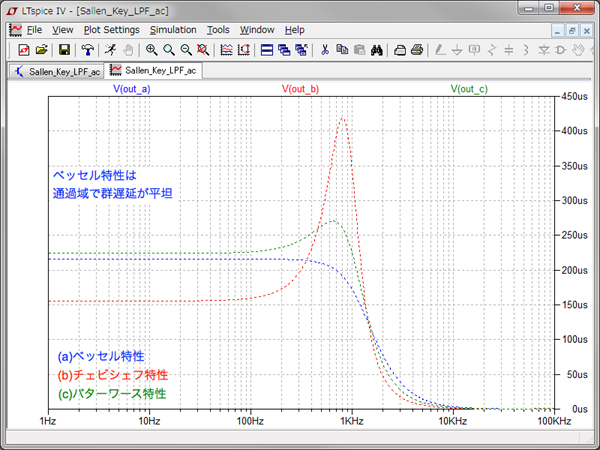
Task: Click the V(out_a) trace label
Action: click(132, 89)
